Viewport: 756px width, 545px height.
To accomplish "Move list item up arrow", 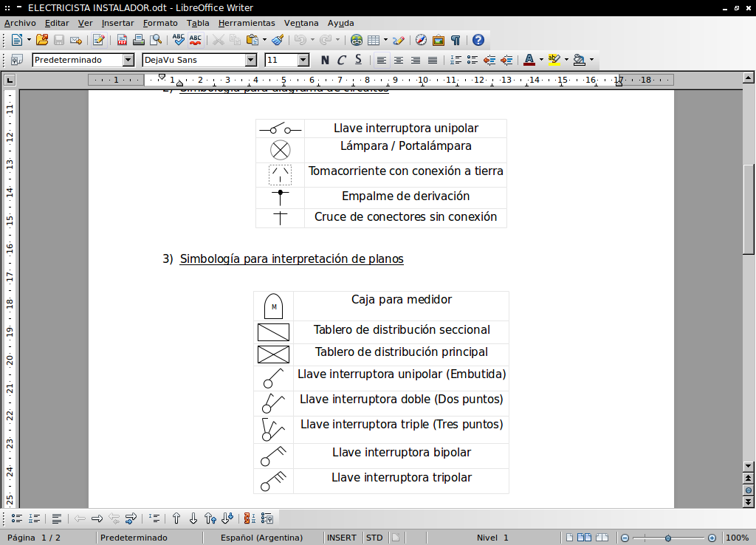I will click(x=176, y=518).
